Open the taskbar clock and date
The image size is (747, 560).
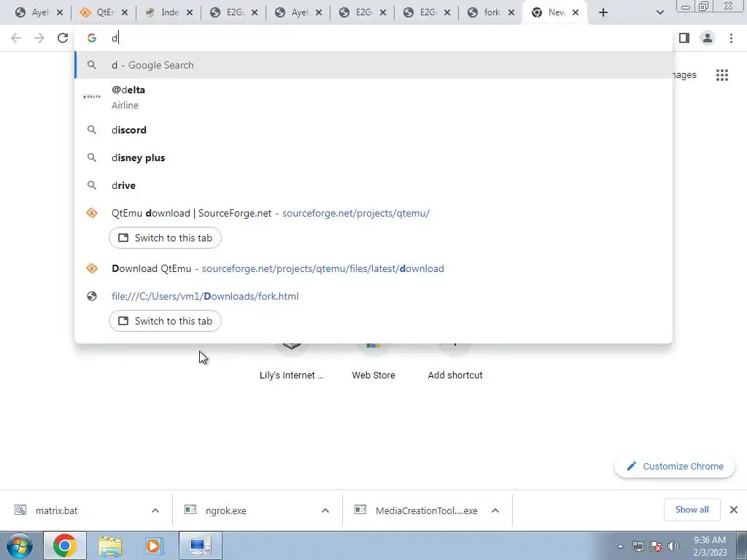(x=710, y=546)
